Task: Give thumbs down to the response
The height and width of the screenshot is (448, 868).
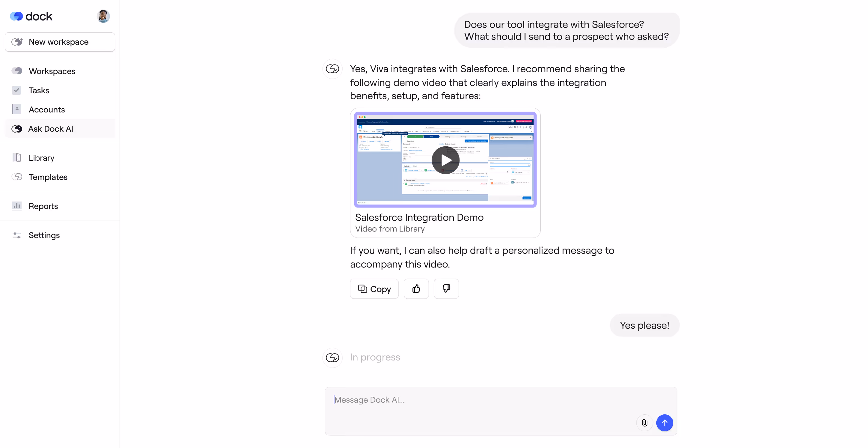Action: click(446, 289)
